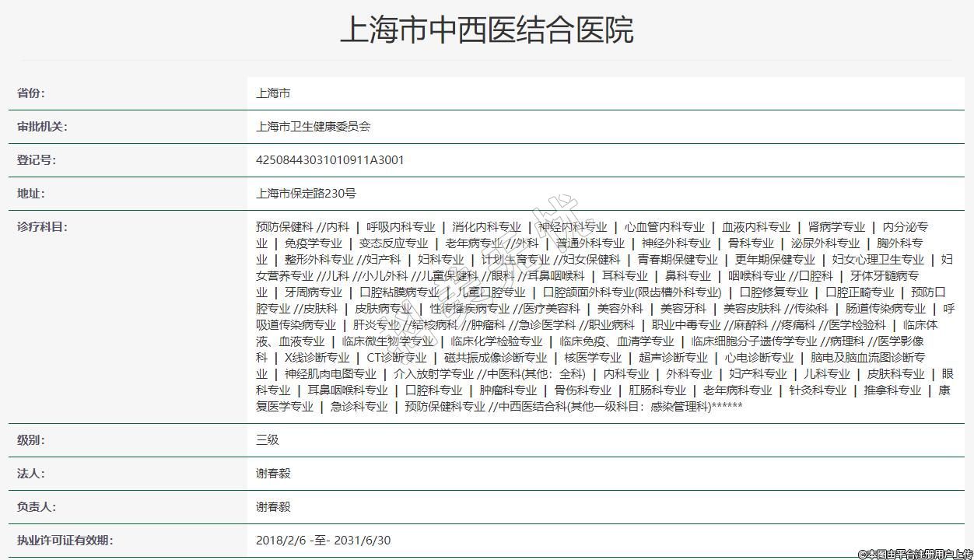Select the 上海市 province value
The image size is (974, 560).
(x=273, y=93)
